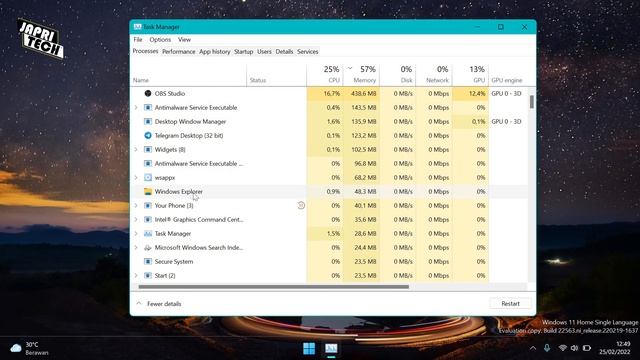Expand the Antimalware Service Executable group
This screenshot has height=360, width=640.
tap(136, 107)
